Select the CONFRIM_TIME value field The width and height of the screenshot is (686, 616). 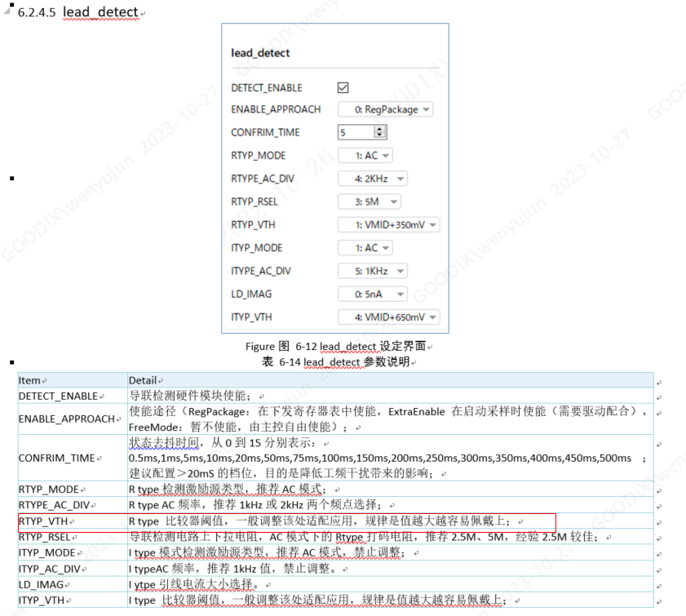355,131
